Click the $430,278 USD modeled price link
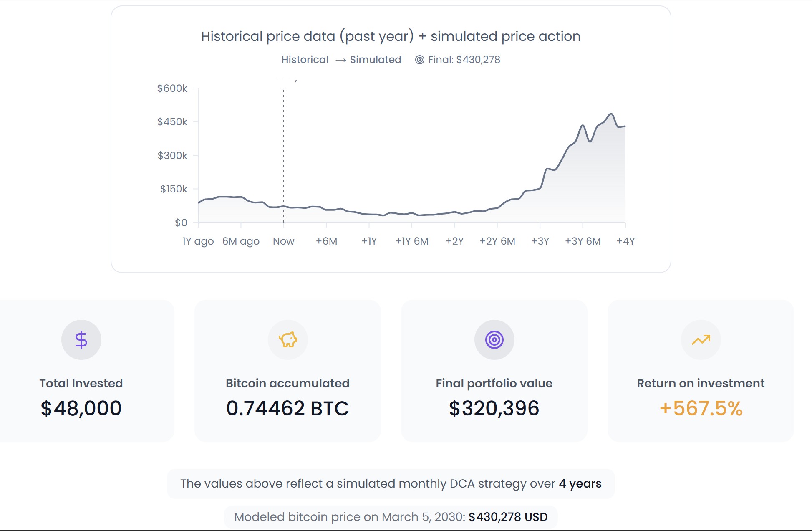812x531 pixels. (507, 516)
